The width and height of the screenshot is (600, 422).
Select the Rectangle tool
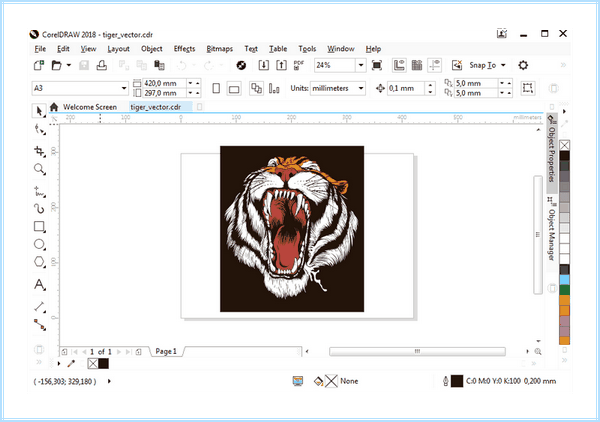coord(39,226)
